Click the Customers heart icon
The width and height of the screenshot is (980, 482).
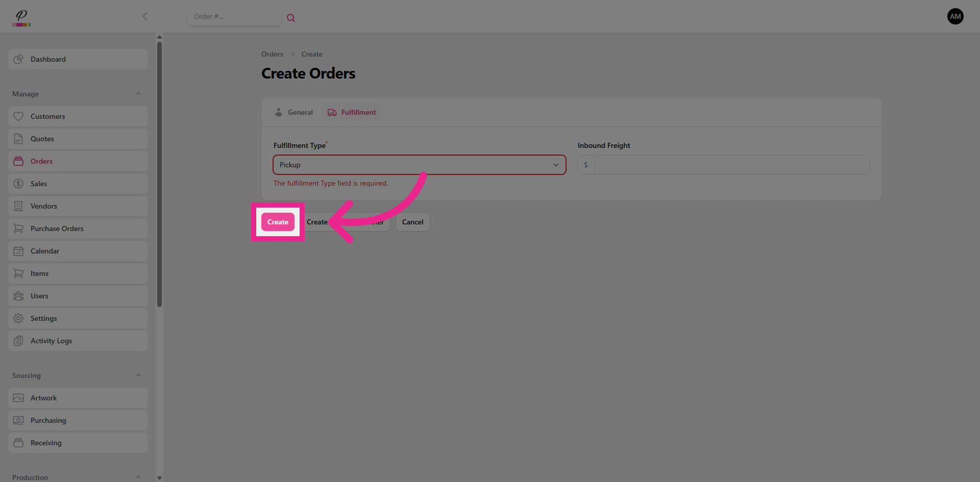pos(18,116)
